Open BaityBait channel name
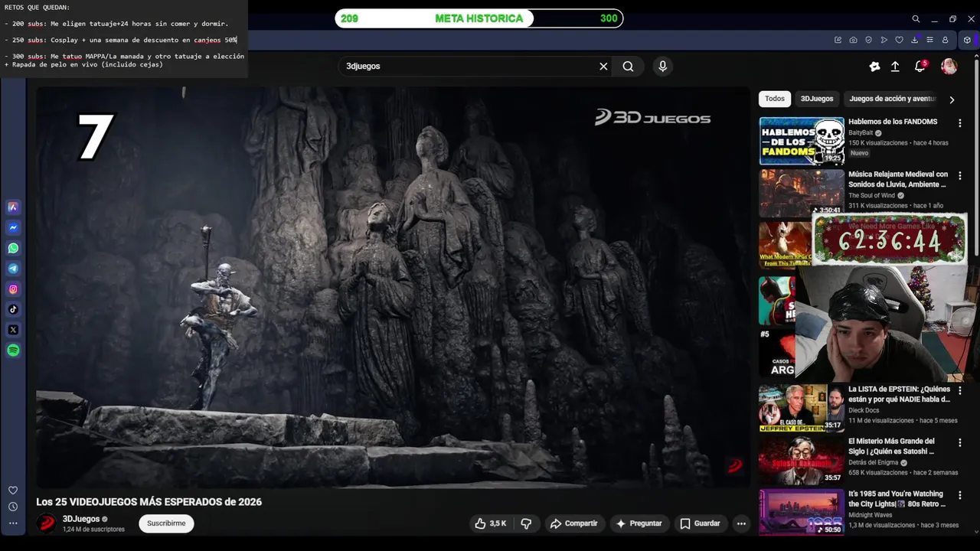 coord(861,132)
